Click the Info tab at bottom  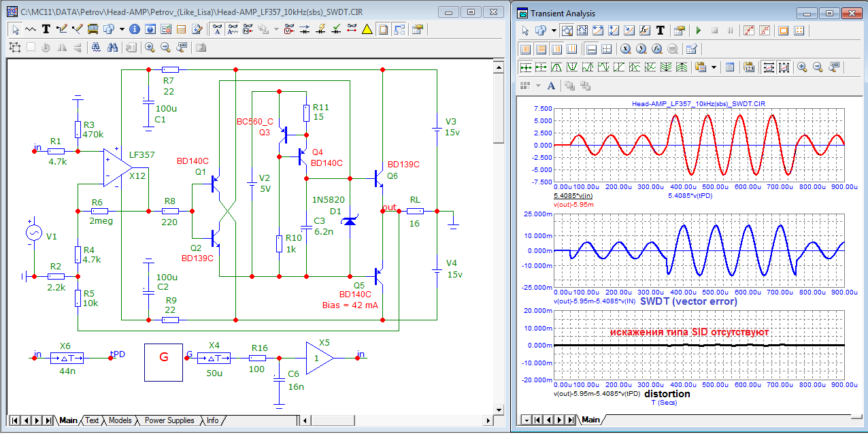click(213, 420)
